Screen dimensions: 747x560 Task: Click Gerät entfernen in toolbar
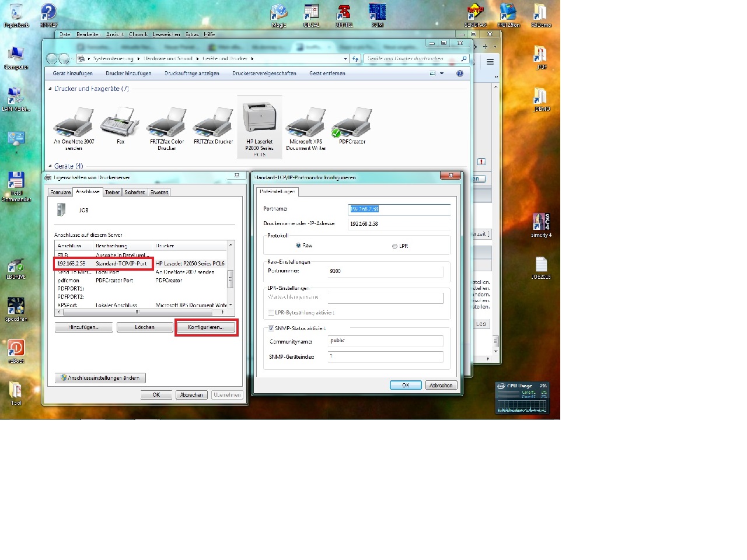tap(327, 73)
